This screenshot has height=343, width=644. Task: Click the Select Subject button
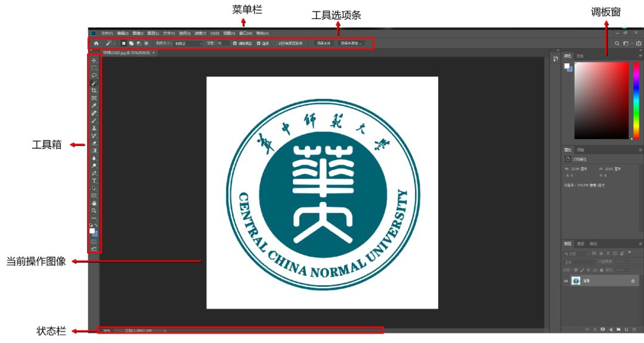point(324,43)
